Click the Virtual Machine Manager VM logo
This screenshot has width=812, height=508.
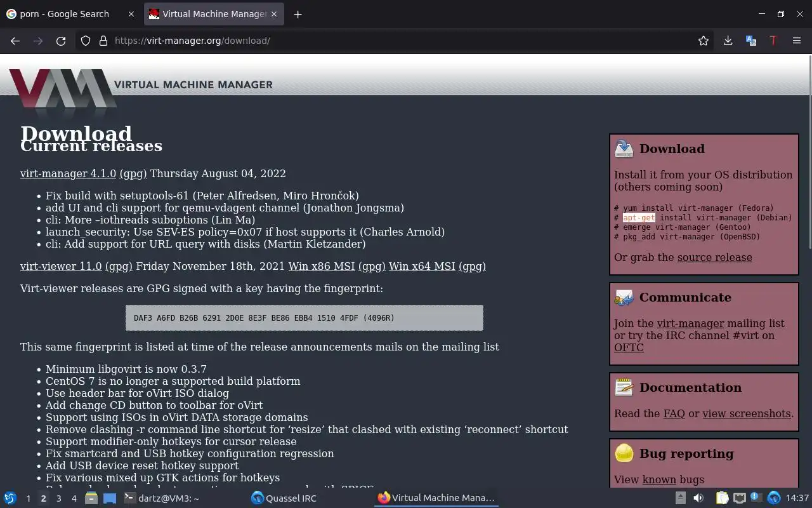(62, 89)
